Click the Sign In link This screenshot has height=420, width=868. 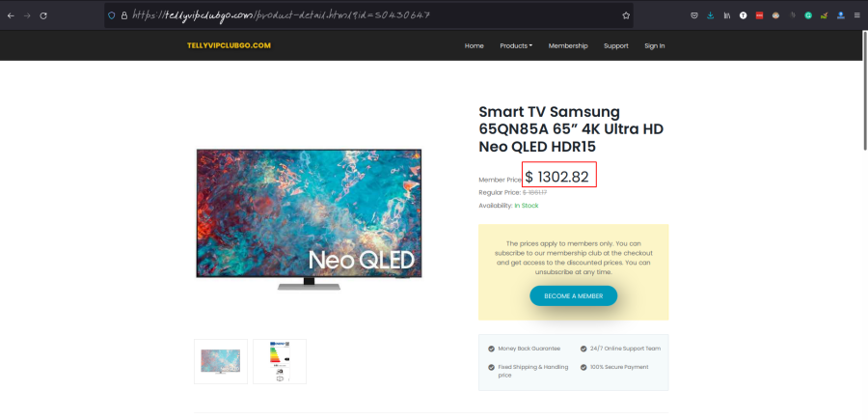point(654,45)
